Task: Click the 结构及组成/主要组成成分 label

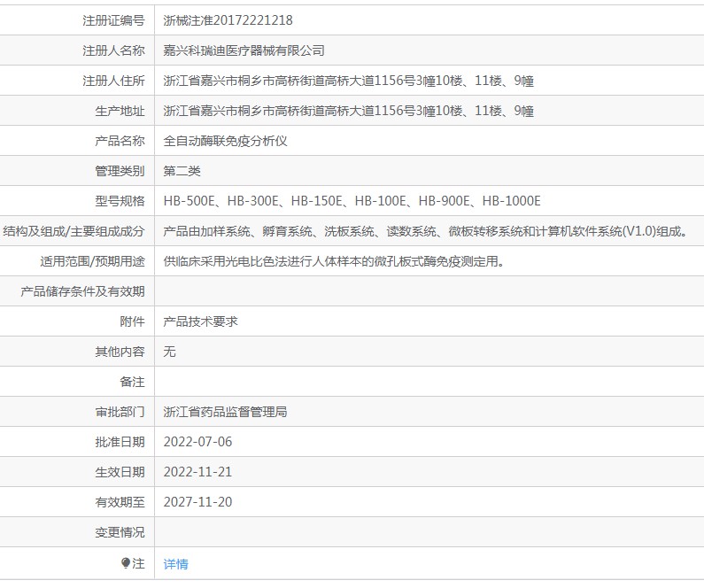Action: [x=74, y=231]
